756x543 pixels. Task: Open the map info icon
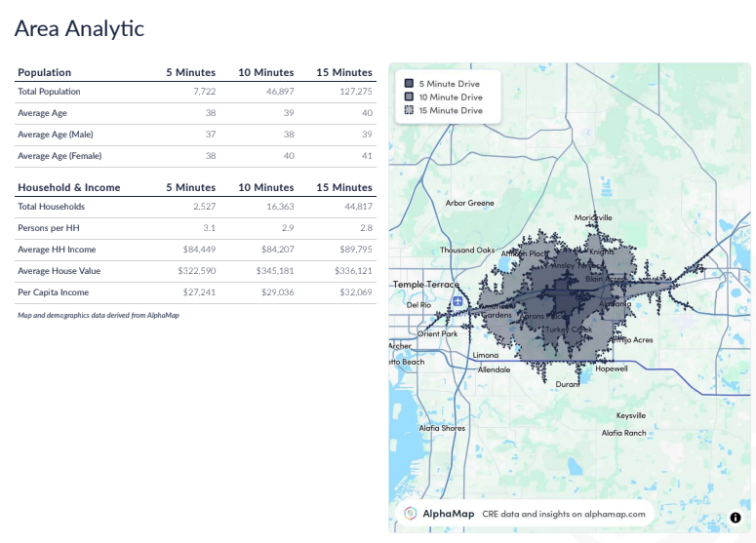click(x=736, y=518)
